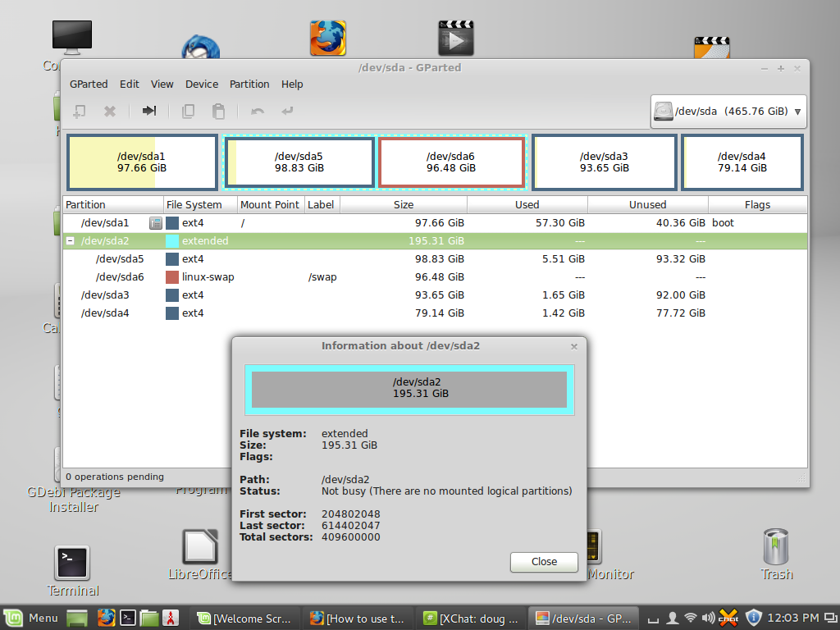Switch to Welcome Screen taskbar window
840x630 pixels.
click(244, 619)
